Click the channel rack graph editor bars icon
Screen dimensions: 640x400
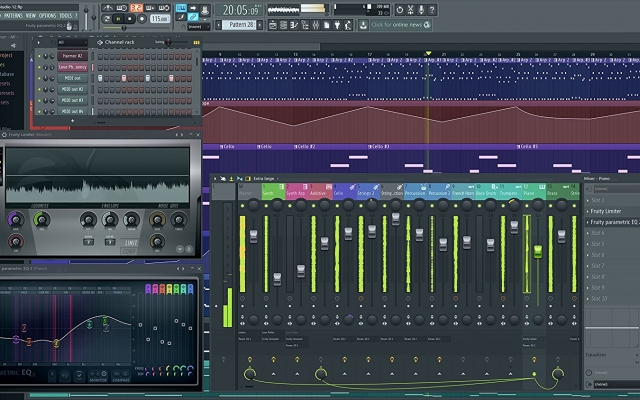[196, 42]
